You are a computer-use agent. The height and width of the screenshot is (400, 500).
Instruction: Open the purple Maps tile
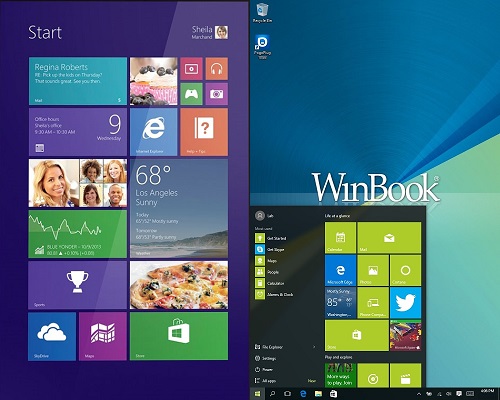[x=103, y=336]
